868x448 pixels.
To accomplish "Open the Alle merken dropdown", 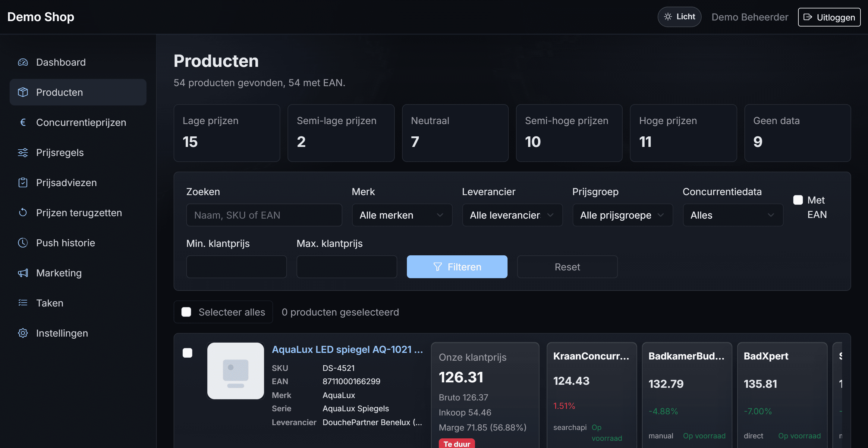I will click(x=402, y=215).
